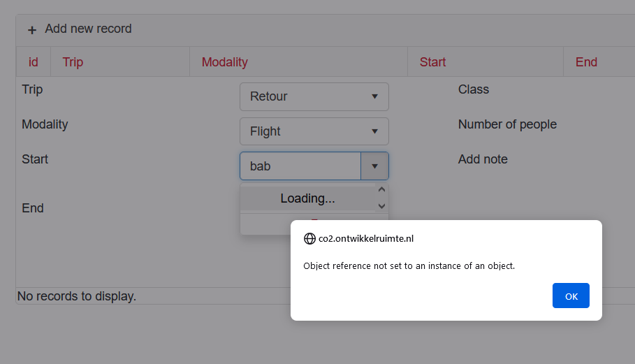The image size is (635, 364).
Task: Click the End column header
Action: [586, 62]
